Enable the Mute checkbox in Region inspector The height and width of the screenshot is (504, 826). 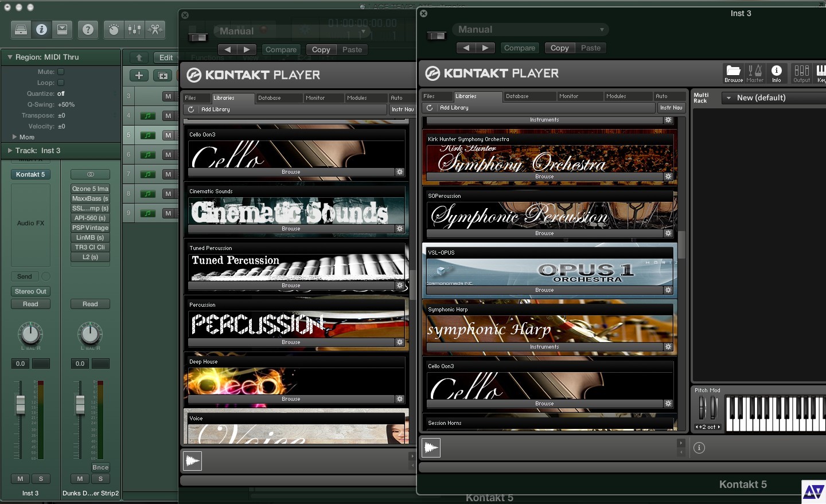click(61, 72)
